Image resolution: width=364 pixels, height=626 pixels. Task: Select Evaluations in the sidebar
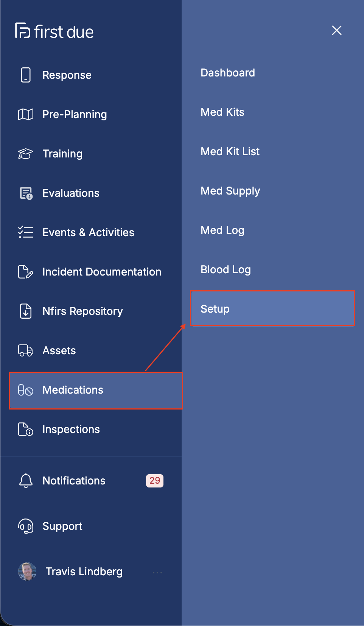tap(71, 193)
